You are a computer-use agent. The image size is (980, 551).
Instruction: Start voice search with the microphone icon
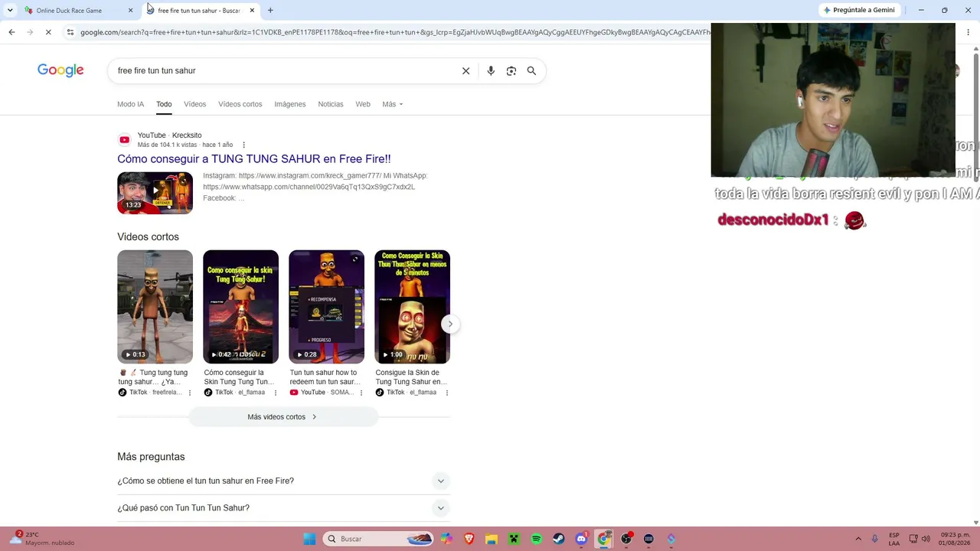(491, 70)
